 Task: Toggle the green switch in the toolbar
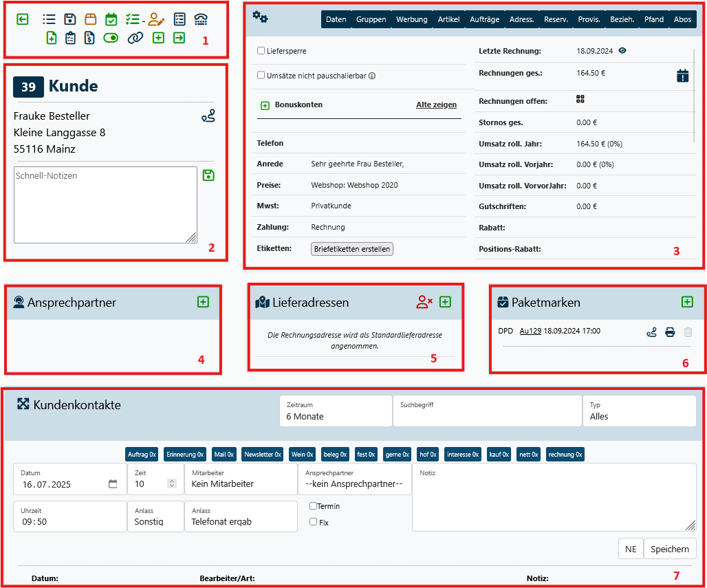(111, 38)
